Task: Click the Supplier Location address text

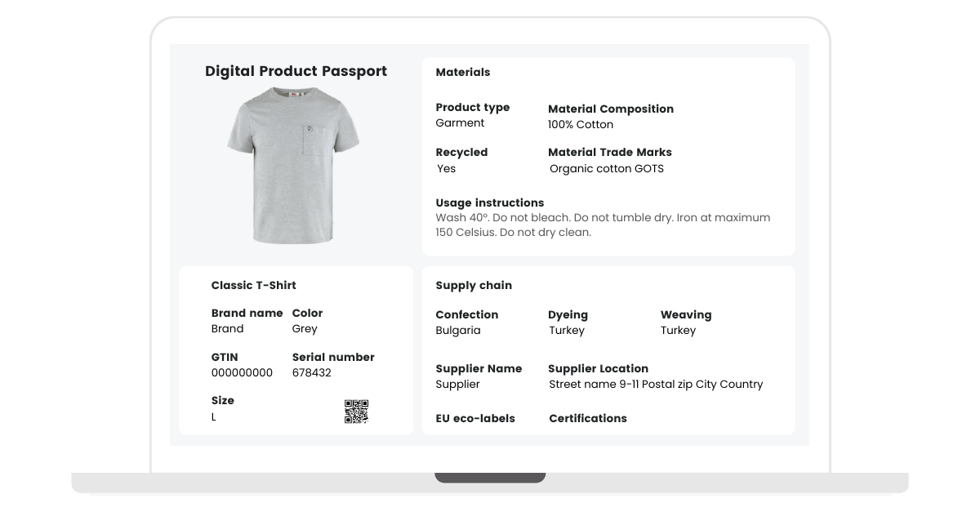Action: [656, 385]
